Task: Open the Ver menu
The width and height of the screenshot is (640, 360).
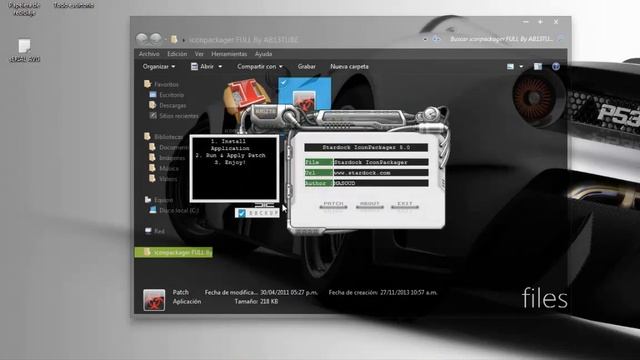Action: point(199,54)
